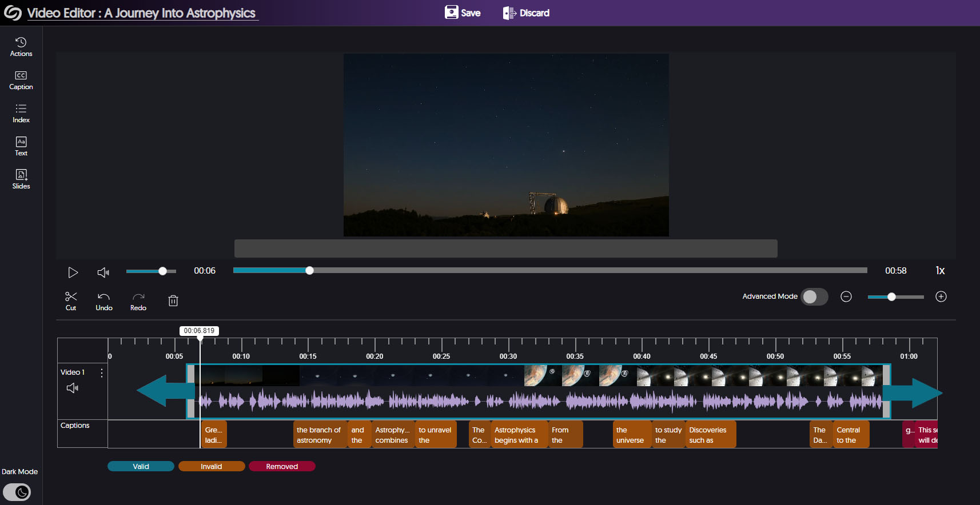Click the audio waveform of Video 1
The height and width of the screenshot is (505, 980).
[539, 402]
